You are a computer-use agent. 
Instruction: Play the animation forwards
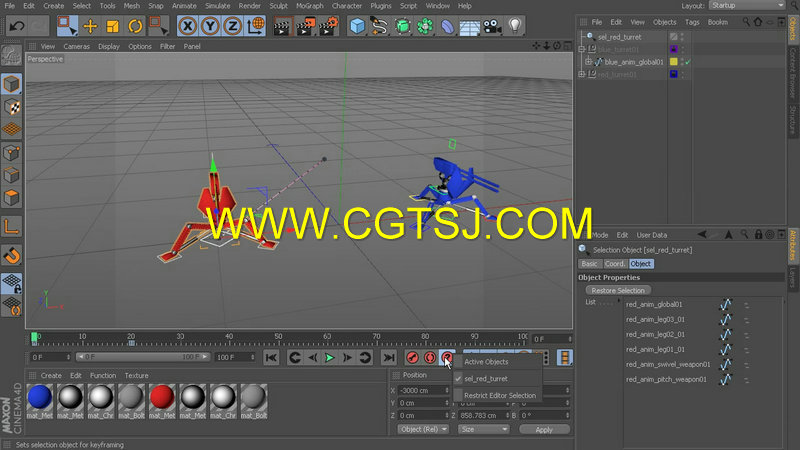(x=330, y=358)
